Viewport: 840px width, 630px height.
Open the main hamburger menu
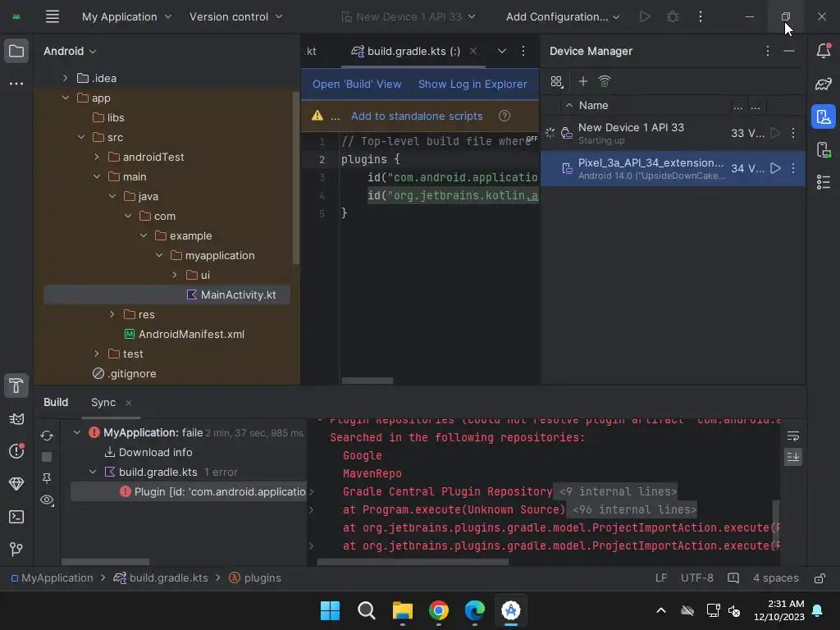point(52,16)
